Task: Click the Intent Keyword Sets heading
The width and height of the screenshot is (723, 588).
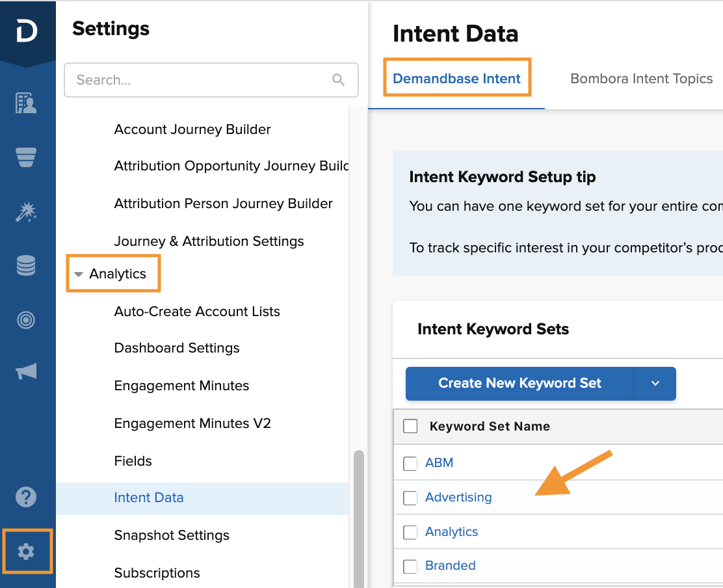Action: coord(493,329)
